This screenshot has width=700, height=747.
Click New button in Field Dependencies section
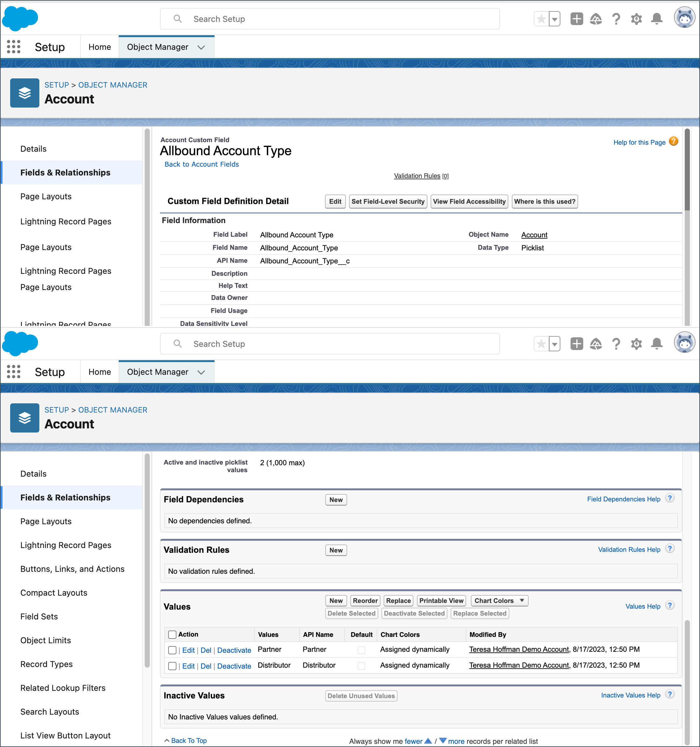336,500
